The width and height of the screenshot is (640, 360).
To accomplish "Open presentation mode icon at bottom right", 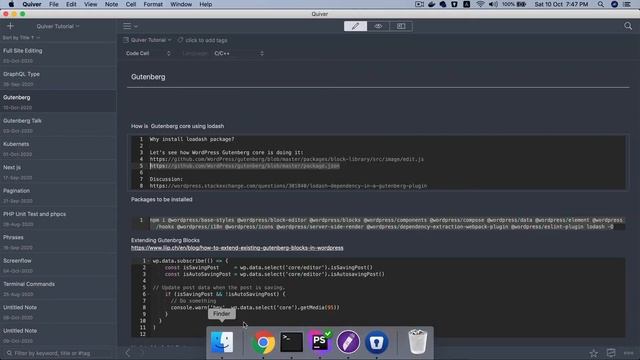I will [x=611, y=353].
